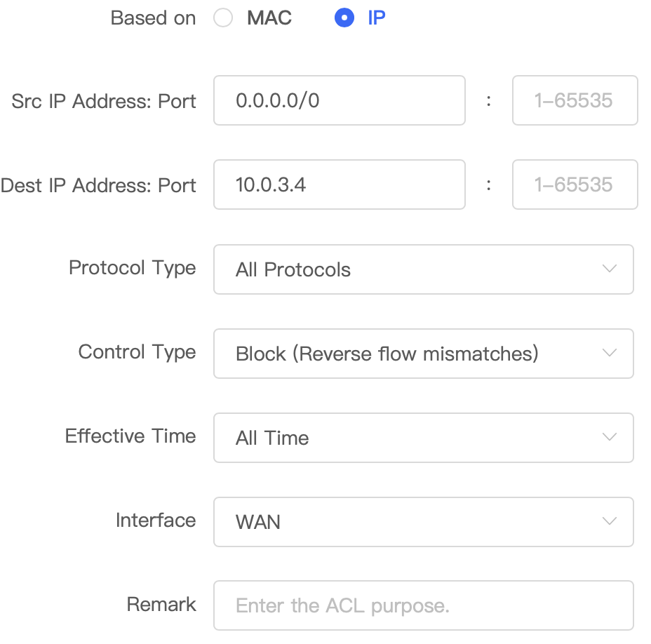Click the Dest IP Address: Port label
This screenshot has width=651, height=644.
point(98,186)
